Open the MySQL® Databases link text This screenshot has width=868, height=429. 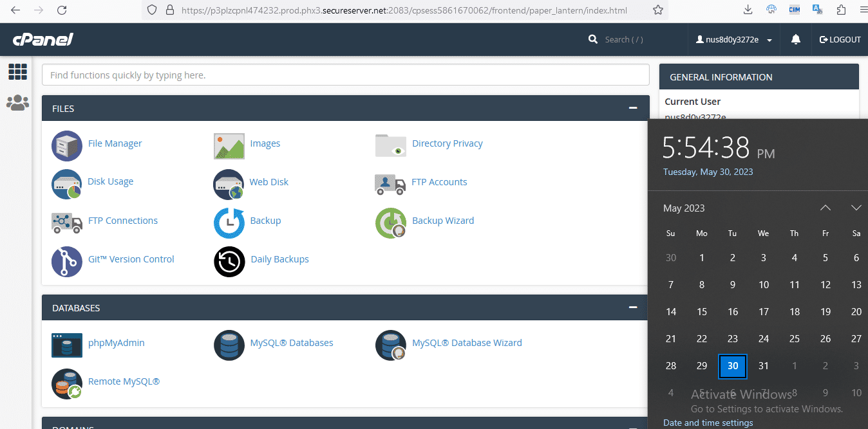coord(292,343)
